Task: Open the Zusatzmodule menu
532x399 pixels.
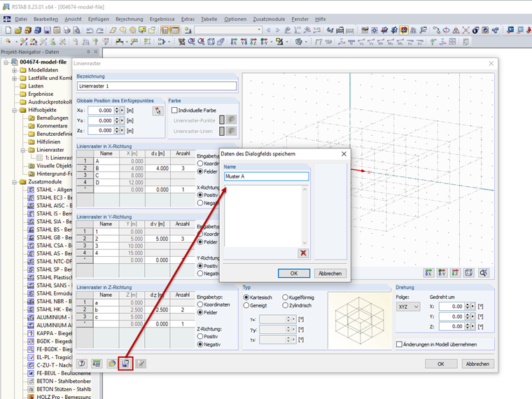Action: (269, 20)
